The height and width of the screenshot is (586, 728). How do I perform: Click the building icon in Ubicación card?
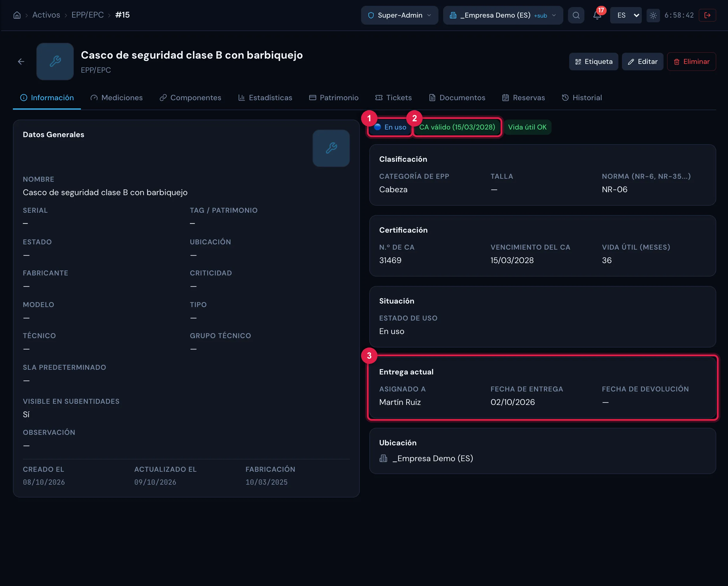[383, 459]
